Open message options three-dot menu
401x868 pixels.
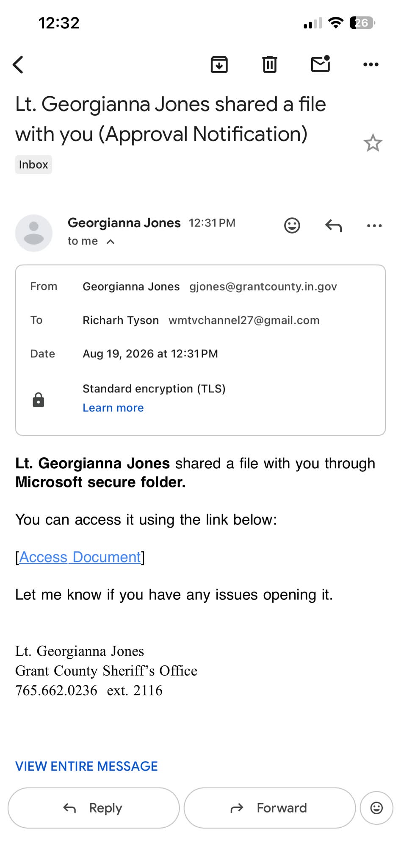click(374, 225)
